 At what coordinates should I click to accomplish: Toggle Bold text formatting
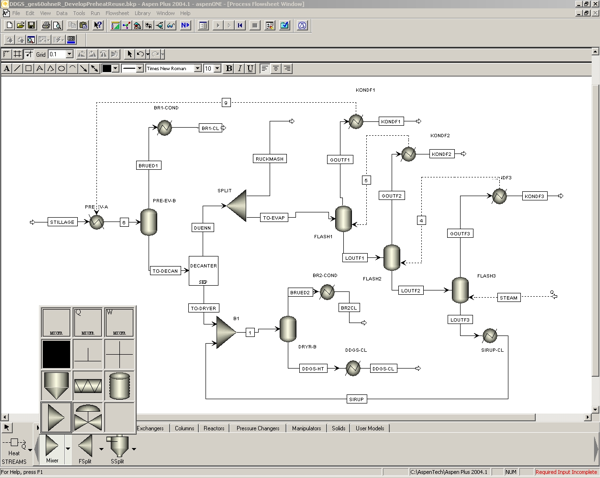(229, 69)
